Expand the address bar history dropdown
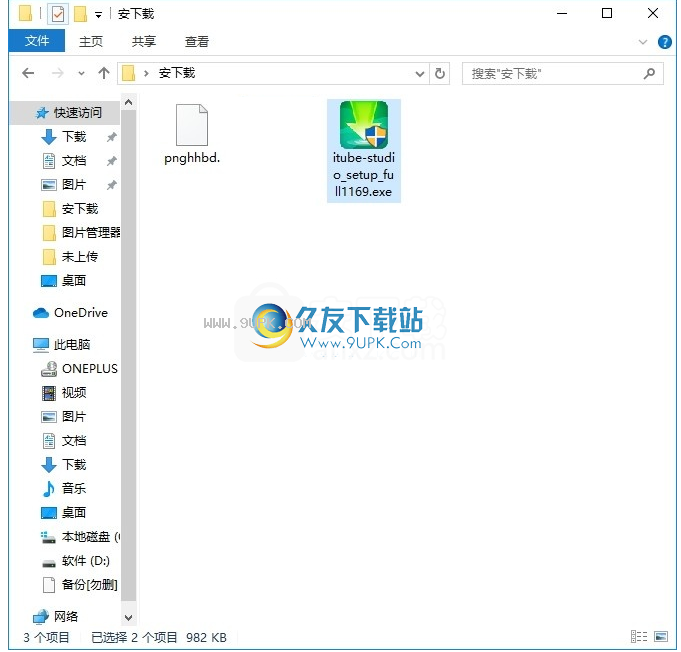Image resolution: width=681 pixels, height=652 pixels. pos(420,73)
